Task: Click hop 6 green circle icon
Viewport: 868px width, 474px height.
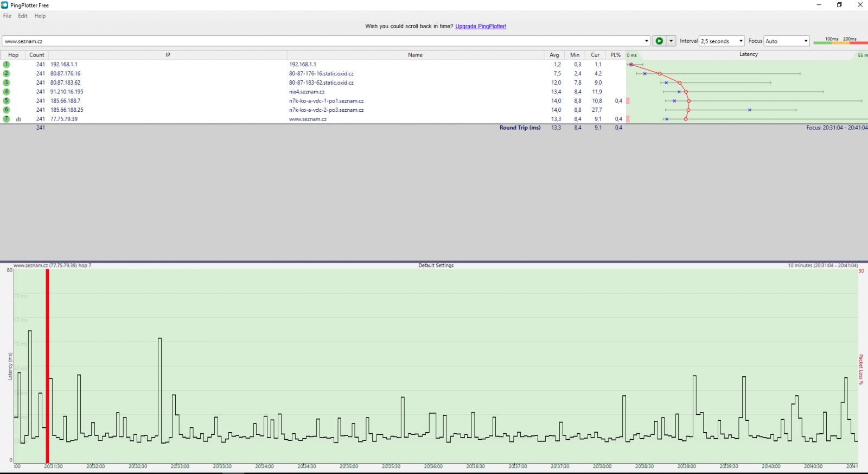Action: [x=7, y=110]
